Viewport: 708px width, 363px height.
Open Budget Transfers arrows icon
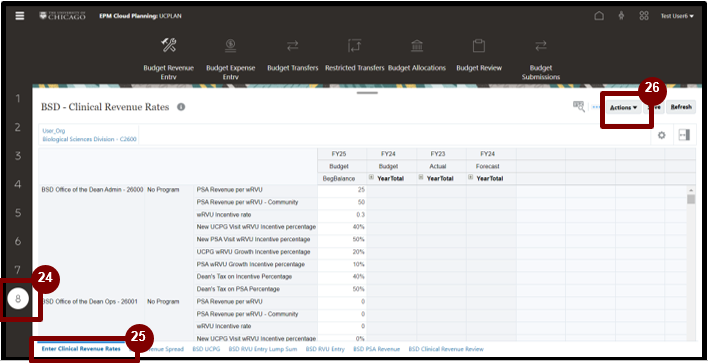click(293, 46)
